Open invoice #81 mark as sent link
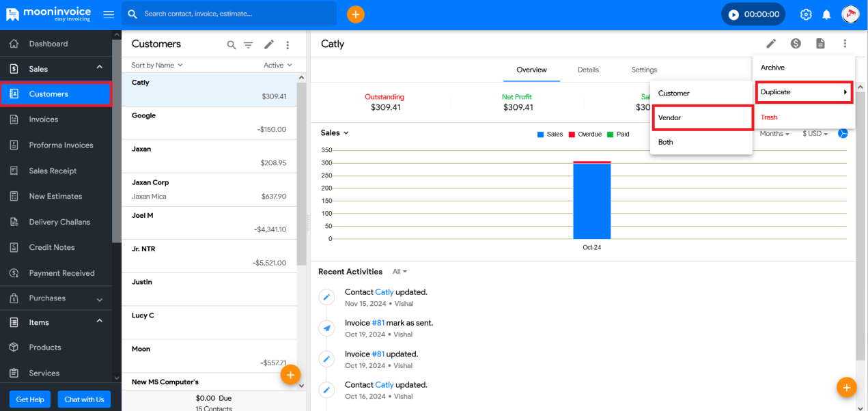This screenshot has height=411, width=868. click(378, 323)
